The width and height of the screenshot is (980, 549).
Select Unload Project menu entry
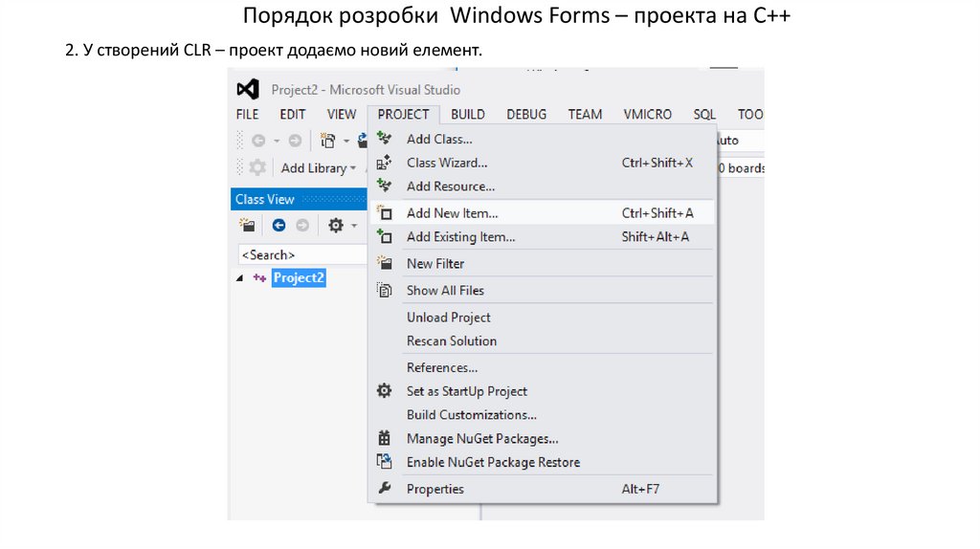[x=542, y=318]
